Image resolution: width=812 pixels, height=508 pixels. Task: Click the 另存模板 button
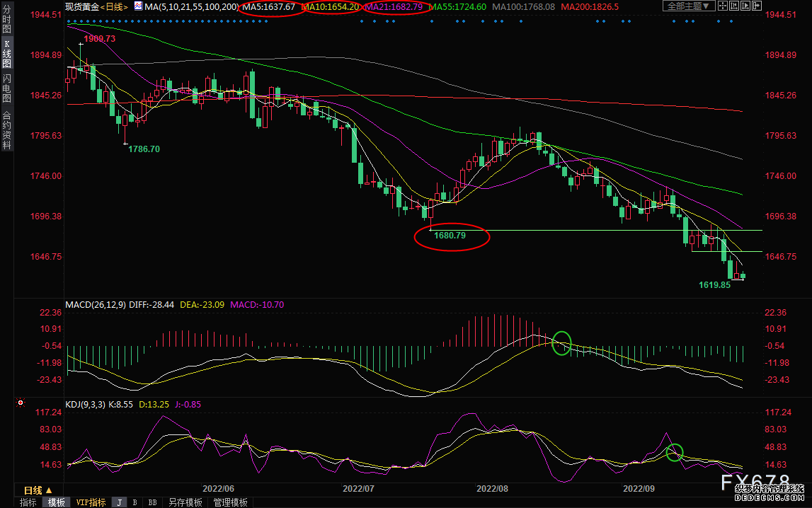click(x=185, y=502)
